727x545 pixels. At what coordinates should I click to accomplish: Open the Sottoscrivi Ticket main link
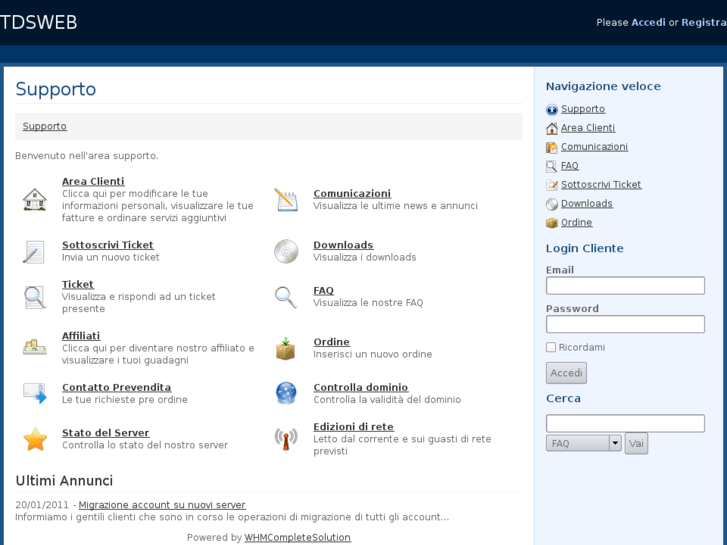coord(108,245)
